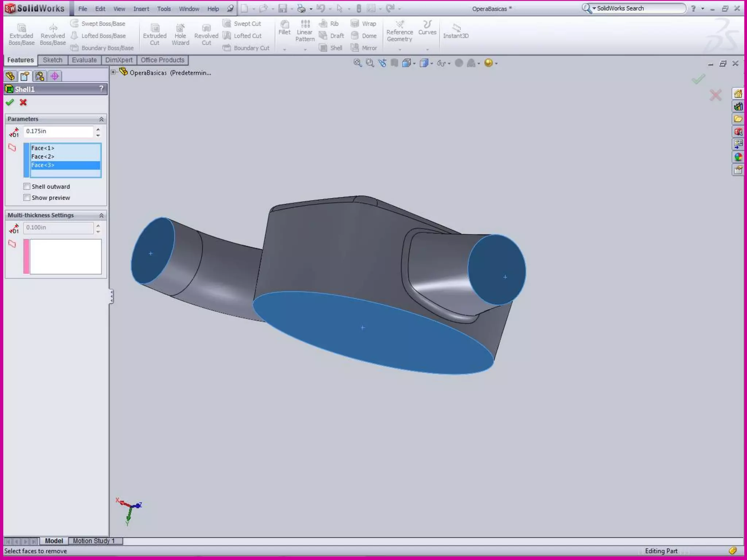
Task: Enable the Show preview checkbox
Action: [27, 198]
